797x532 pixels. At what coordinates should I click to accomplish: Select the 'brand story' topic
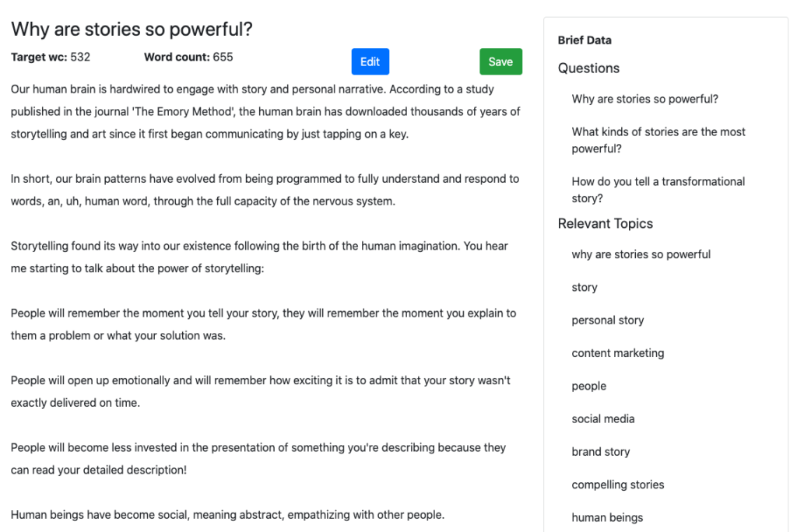(x=601, y=452)
